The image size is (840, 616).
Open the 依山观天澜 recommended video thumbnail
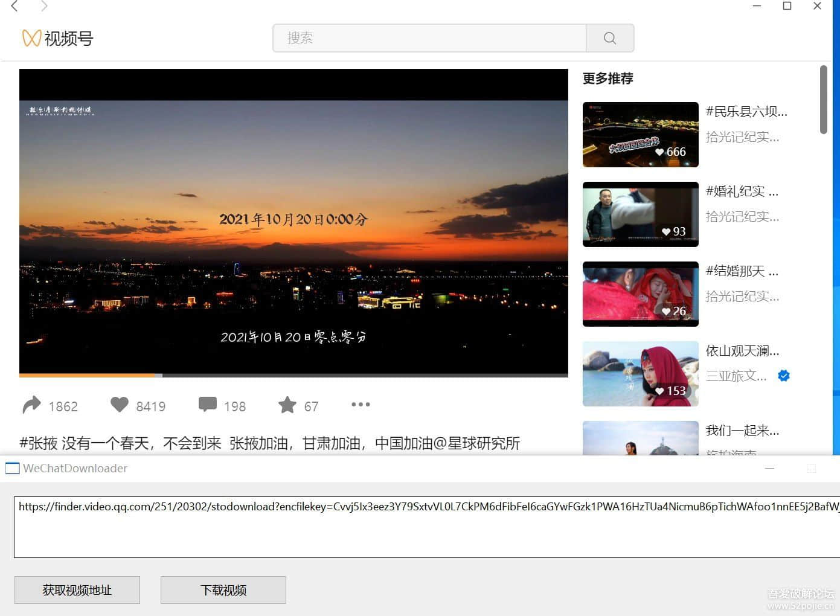click(641, 374)
